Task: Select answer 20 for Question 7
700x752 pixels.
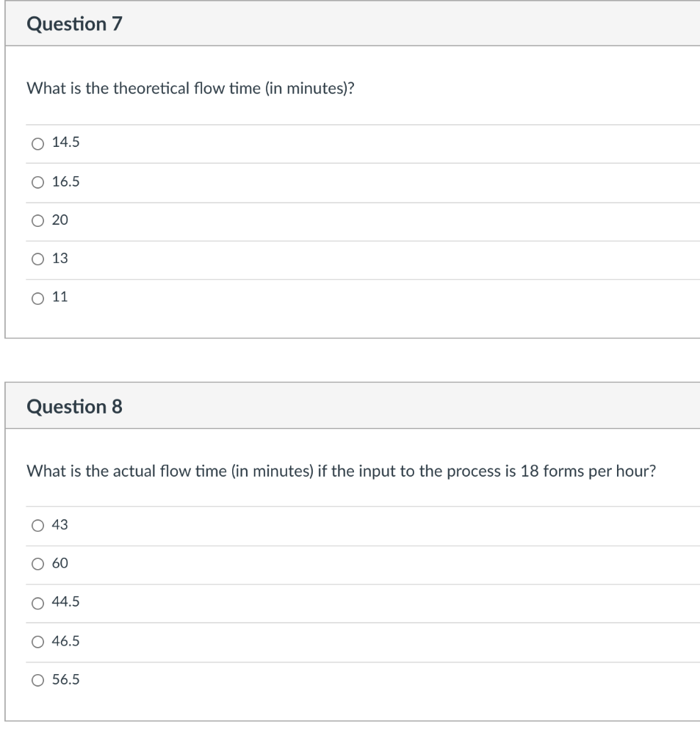Action: 37,220
